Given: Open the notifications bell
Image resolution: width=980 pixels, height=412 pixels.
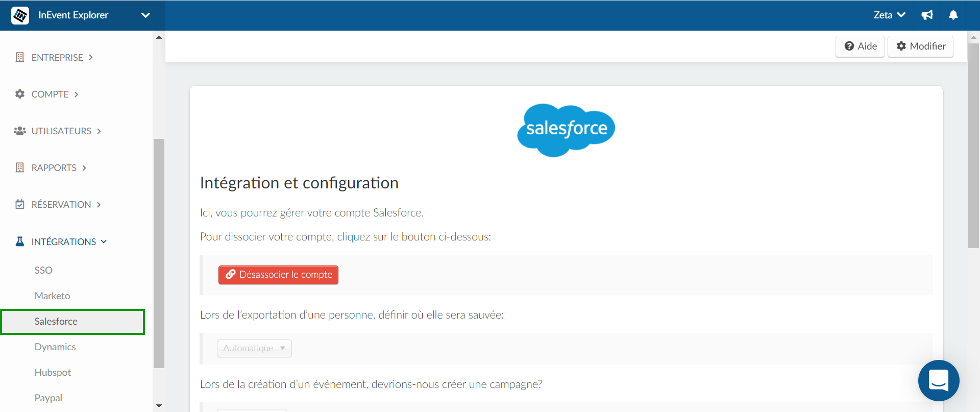Looking at the screenshot, I should click(x=953, y=15).
